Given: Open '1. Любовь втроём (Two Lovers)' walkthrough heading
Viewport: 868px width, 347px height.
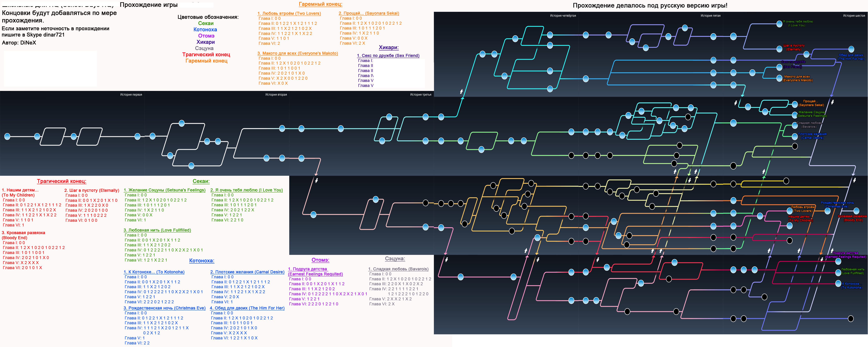Looking at the screenshot, I should pyautogui.click(x=289, y=14).
